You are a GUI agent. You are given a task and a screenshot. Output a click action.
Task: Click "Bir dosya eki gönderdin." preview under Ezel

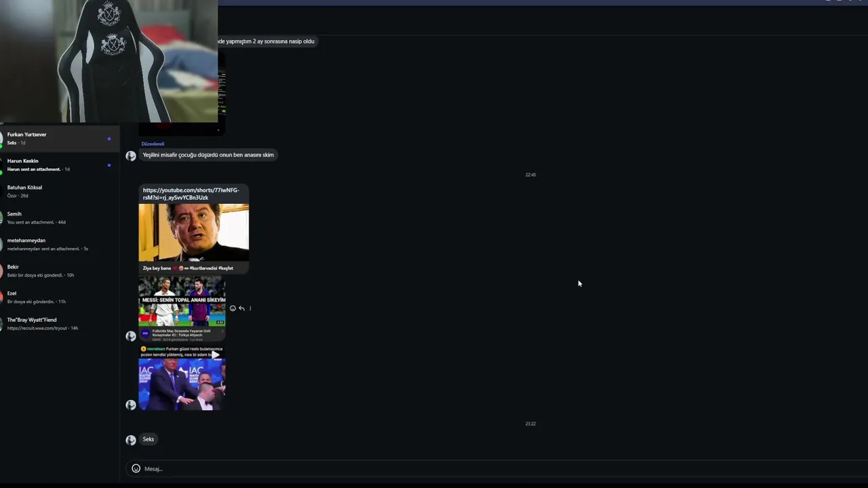[x=31, y=302]
